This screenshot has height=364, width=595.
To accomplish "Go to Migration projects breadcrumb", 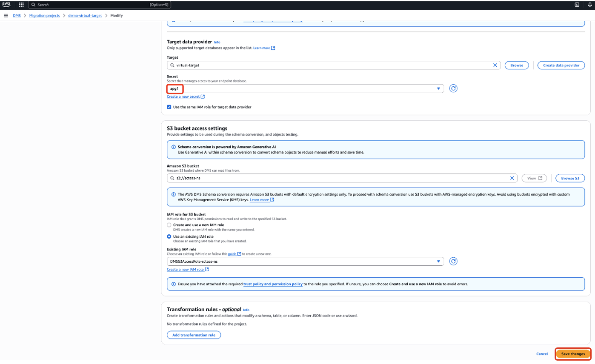I will 44,16.
